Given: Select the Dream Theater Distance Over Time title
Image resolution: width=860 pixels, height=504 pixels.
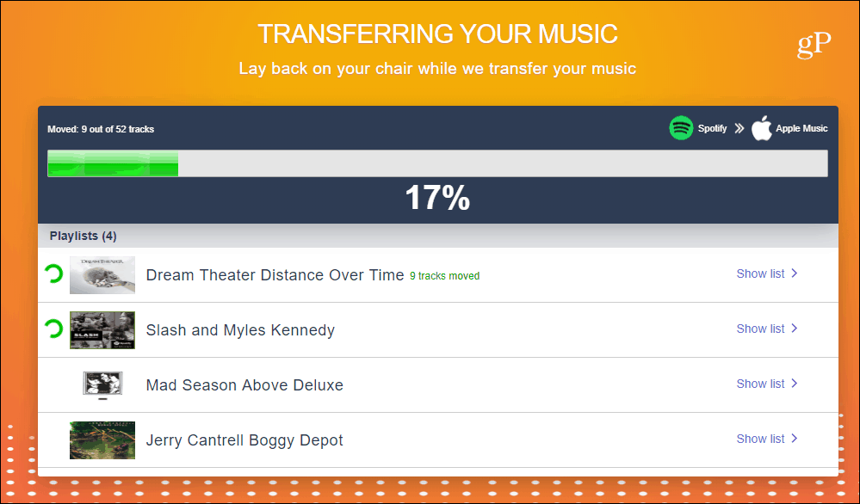Looking at the screenshot, I should [x=275, y=275].
